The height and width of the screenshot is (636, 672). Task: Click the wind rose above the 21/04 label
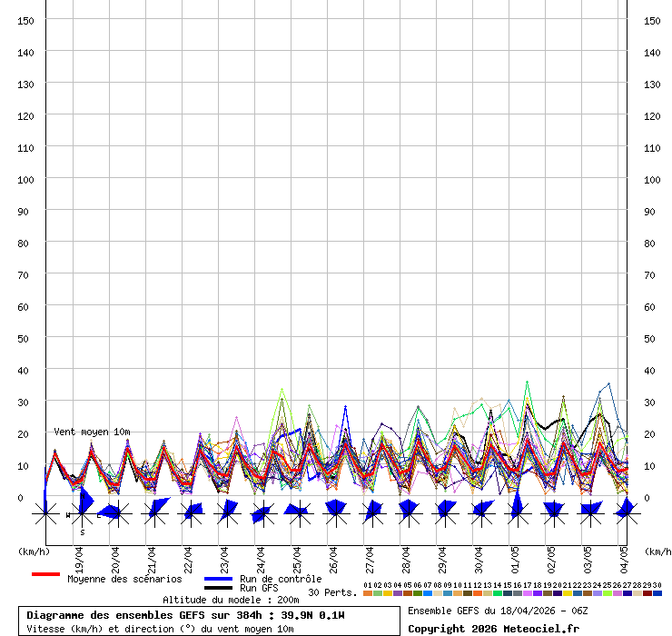click(154, 513)
